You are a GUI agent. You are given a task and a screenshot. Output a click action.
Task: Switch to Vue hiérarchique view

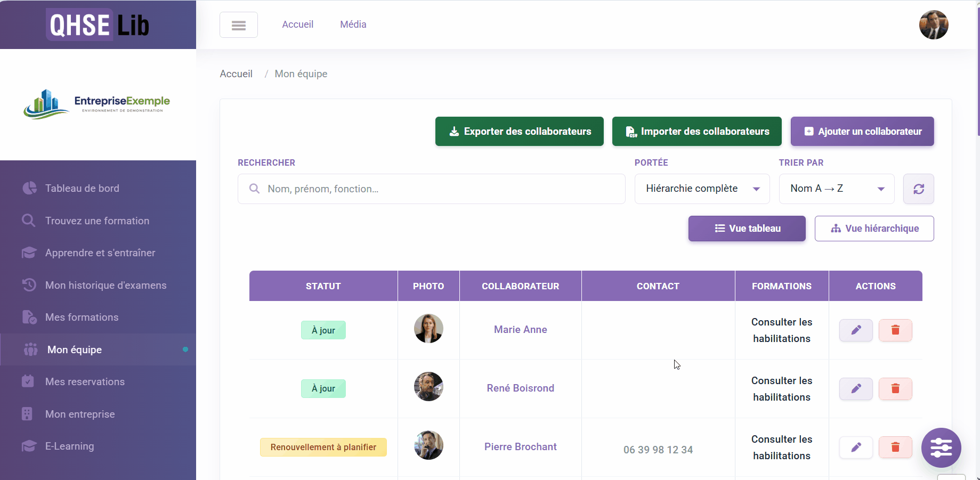(x=873, y=228)
